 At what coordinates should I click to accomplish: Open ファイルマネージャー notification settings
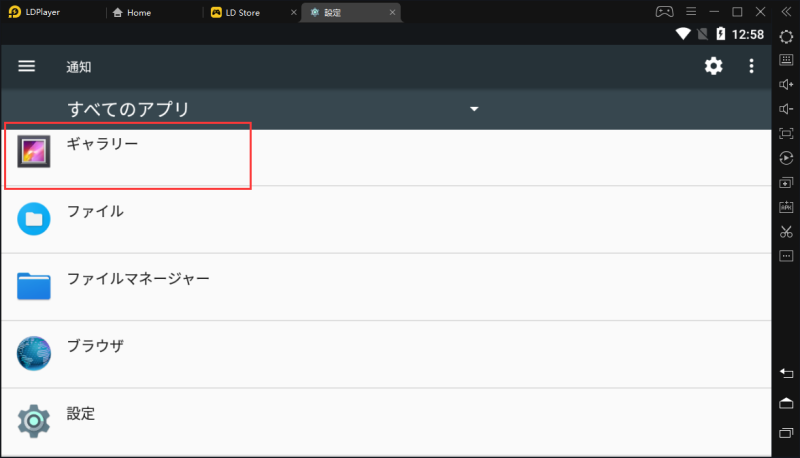tap(386, 287)
